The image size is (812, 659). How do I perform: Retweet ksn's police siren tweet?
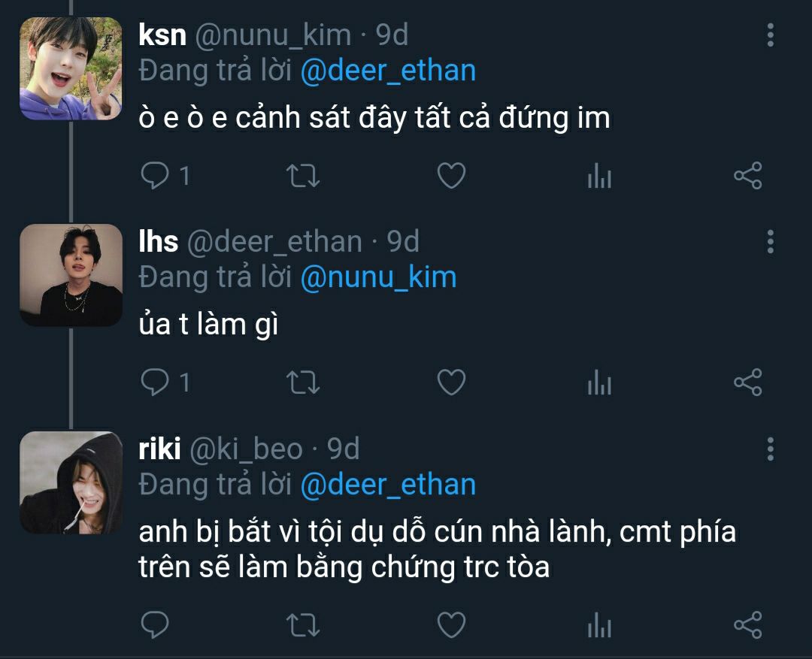[x=304, y=176]
